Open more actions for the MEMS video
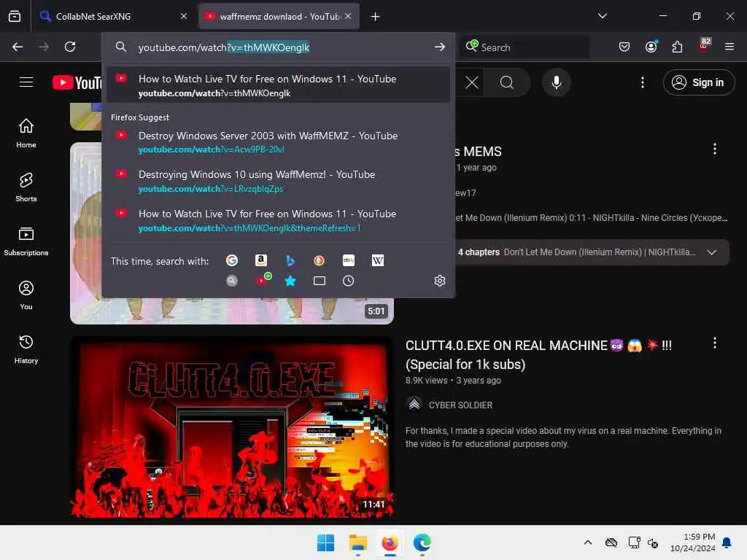Viewport: 747px width, 560px height. [x=714, y=149]
